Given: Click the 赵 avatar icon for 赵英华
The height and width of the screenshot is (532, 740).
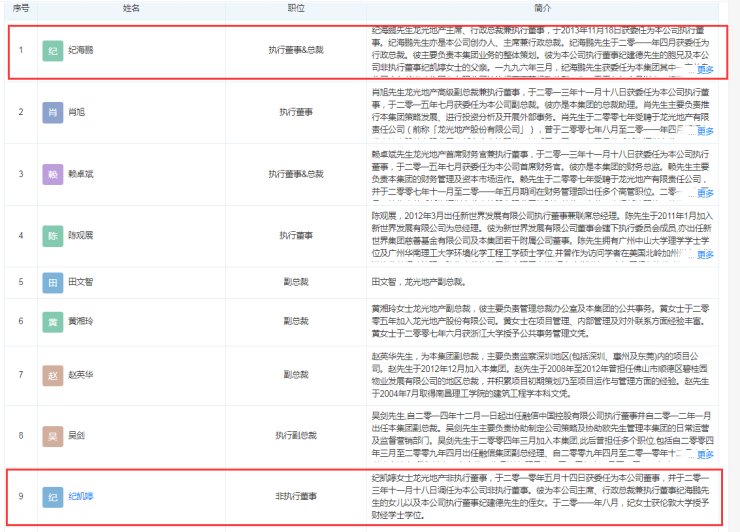Looking at the screenshot, I should pos(53,375).
